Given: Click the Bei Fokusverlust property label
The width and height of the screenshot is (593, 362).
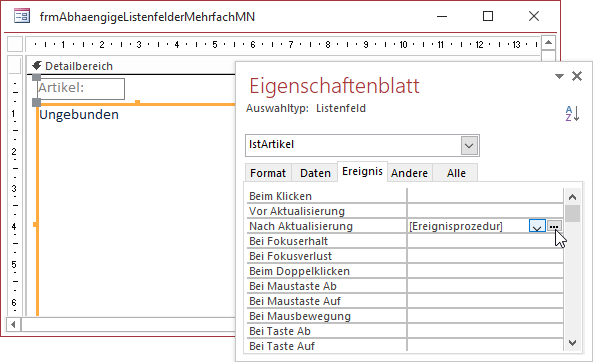Looking at the screenshot, I should (x=290, y=256).
